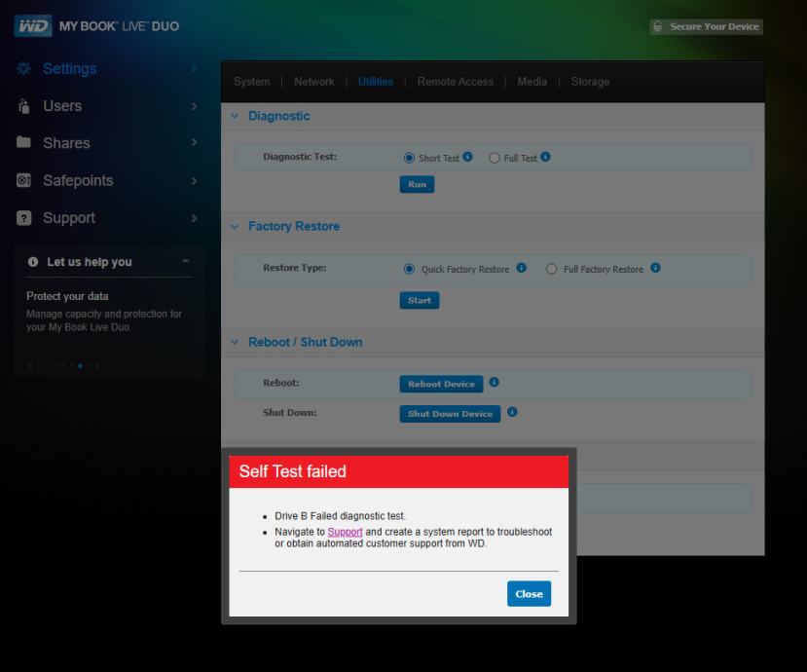This screenshot has width=807, height=672.
Task: Click the Factory Restore section title
Action: (x=294, y=226)
